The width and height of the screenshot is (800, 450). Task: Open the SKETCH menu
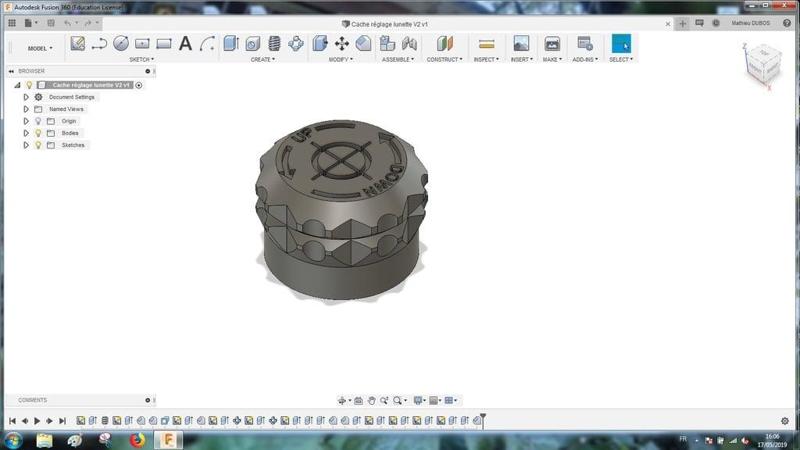pyautogui.click(x=141, y=60)
